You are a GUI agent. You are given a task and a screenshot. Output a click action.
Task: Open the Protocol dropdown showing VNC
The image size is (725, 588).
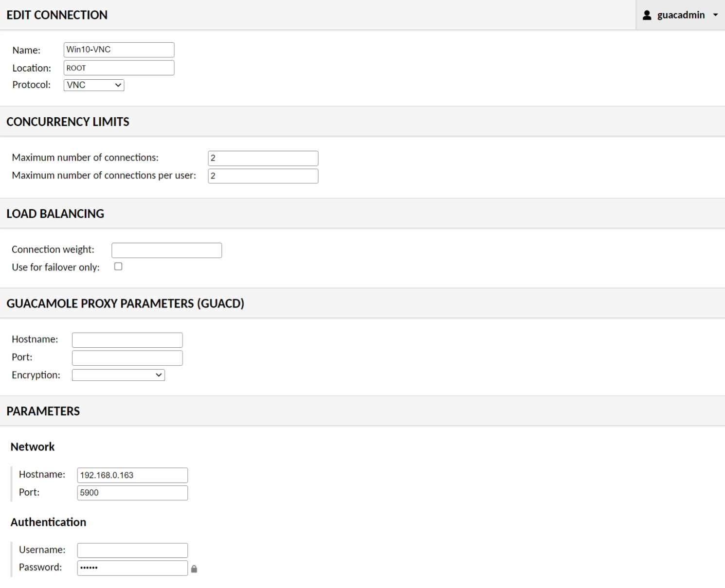(x=94, y=85)
